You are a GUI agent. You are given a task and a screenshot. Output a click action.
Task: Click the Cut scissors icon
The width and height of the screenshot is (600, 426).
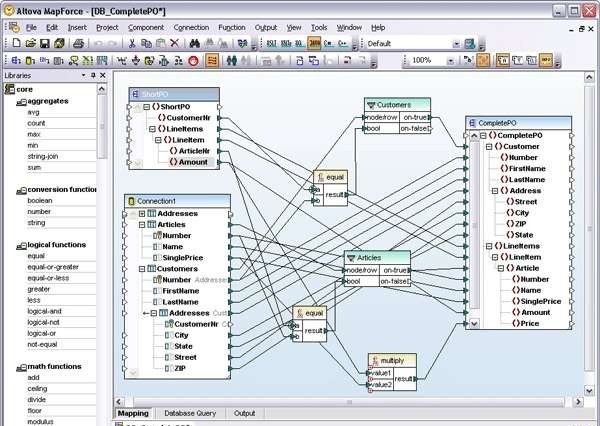click(x=132, y=43)
